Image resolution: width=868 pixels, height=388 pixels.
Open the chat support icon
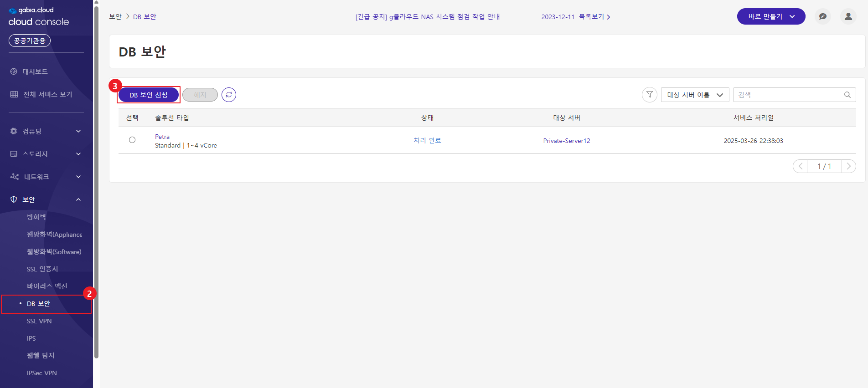coord(823,16)
